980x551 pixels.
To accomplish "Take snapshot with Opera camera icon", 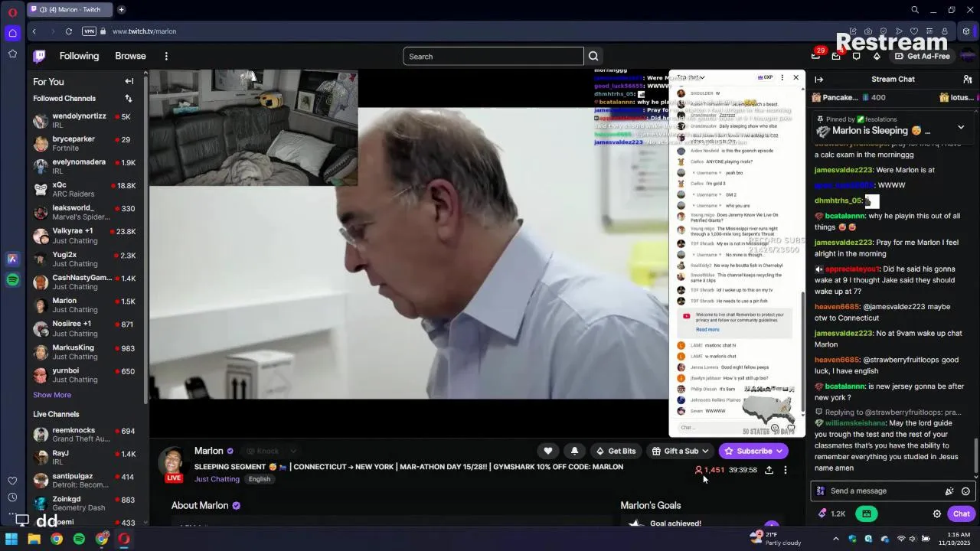I will [x=870, y=31].
